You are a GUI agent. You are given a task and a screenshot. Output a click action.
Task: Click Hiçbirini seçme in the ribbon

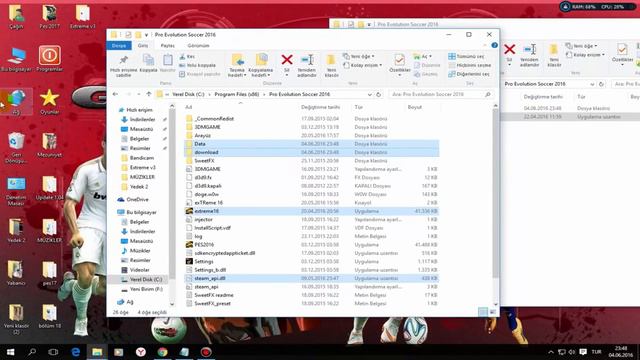coord(470,65)
